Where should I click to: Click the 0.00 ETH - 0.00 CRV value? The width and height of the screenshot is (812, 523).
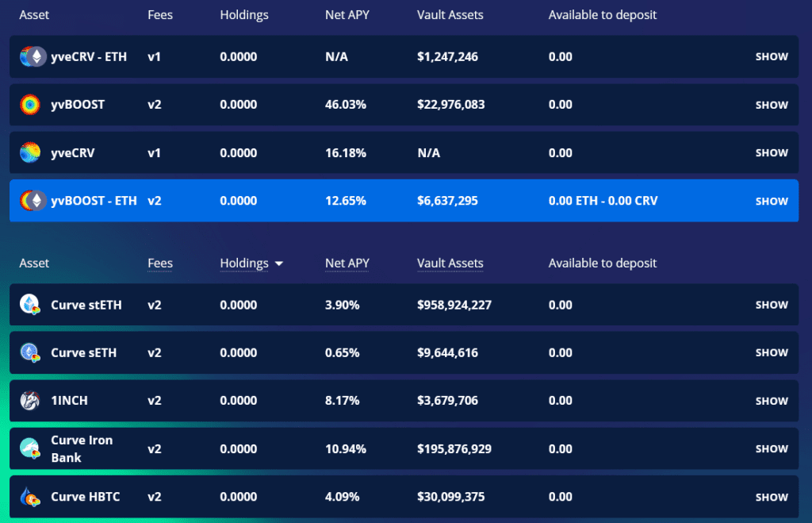[x=603, y=201]
